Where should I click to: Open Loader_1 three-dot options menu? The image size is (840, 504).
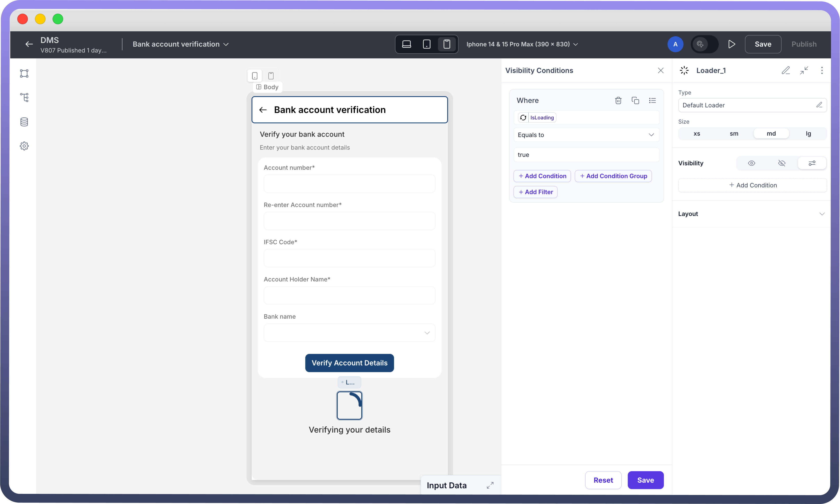click(822, 70)
